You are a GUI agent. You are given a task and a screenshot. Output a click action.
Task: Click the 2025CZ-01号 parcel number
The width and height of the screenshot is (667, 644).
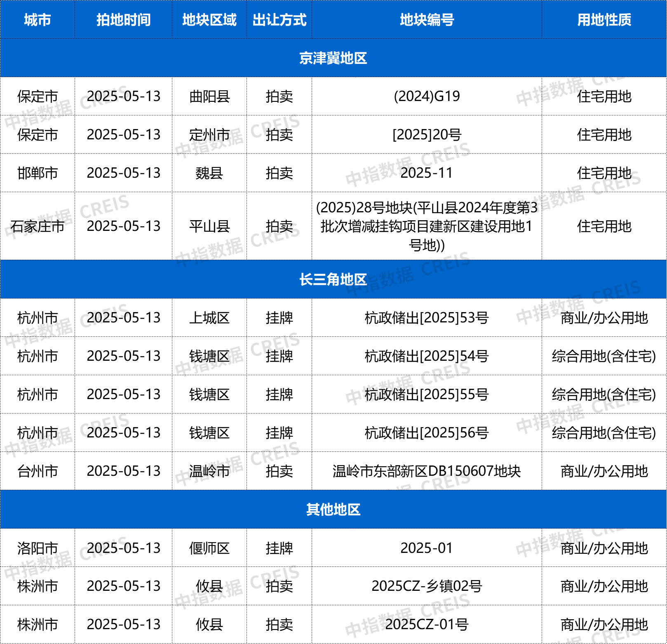[427, 625]
